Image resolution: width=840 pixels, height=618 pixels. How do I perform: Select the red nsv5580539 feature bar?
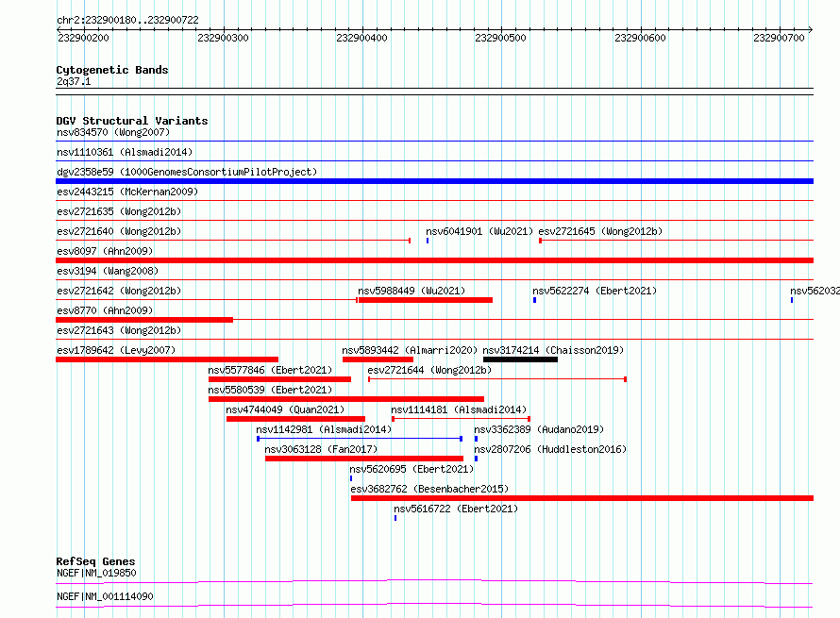pyautogui.click(x=346, y=399)
